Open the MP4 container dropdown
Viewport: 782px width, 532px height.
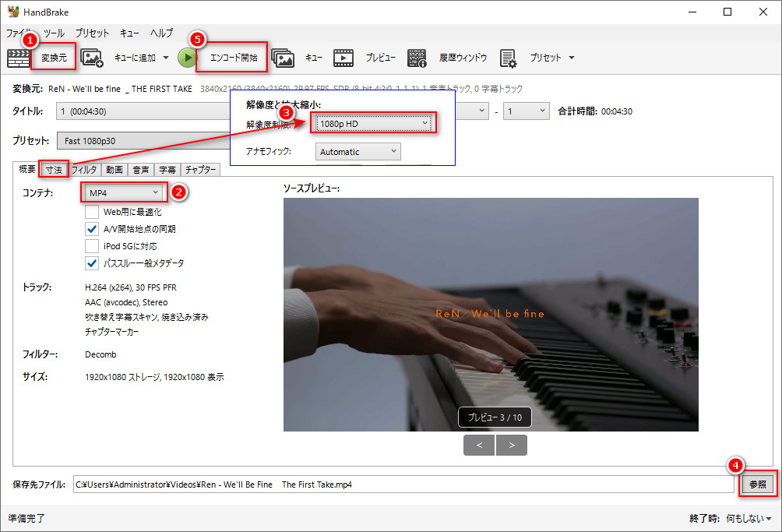pos(124,192)
